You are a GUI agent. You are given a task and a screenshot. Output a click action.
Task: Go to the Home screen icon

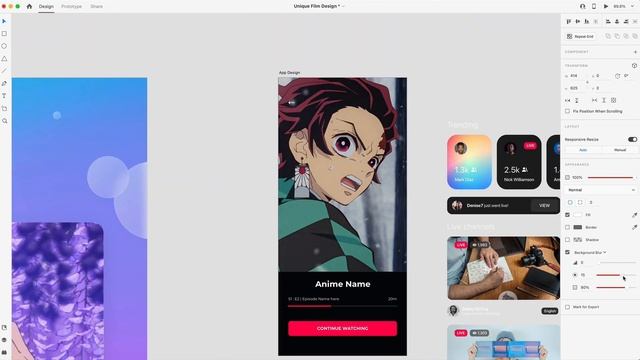click(x=29, y=6)
